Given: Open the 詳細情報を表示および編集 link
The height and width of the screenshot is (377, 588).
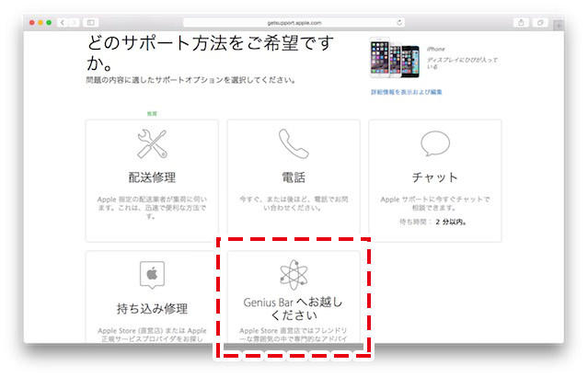Looking at the screenshot, I should point(407,92).
